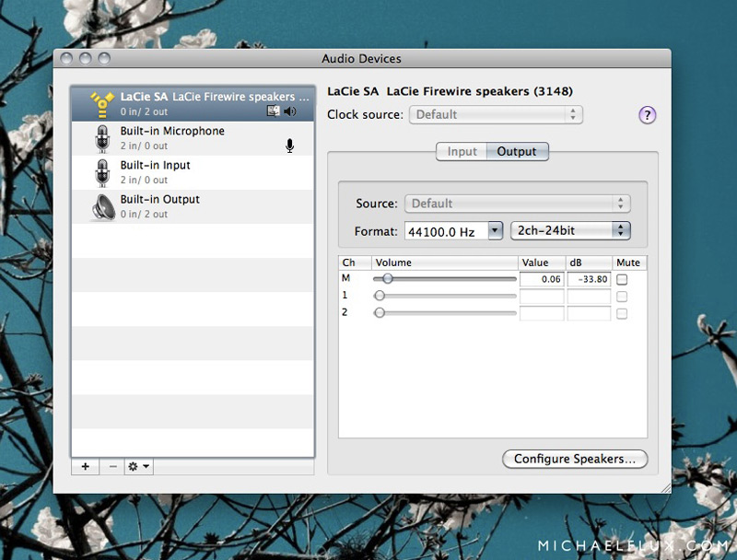The width and height of the screenshot is (737, 560).
Task: Switch to the Input tab
Action: (462, 151)
